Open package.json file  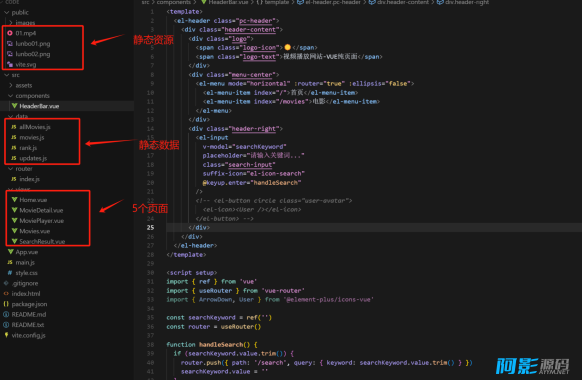(29, 304)
